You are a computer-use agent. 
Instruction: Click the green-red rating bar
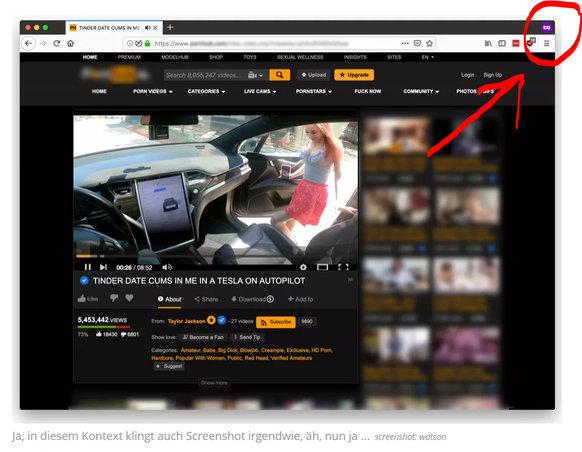(104, 327)
